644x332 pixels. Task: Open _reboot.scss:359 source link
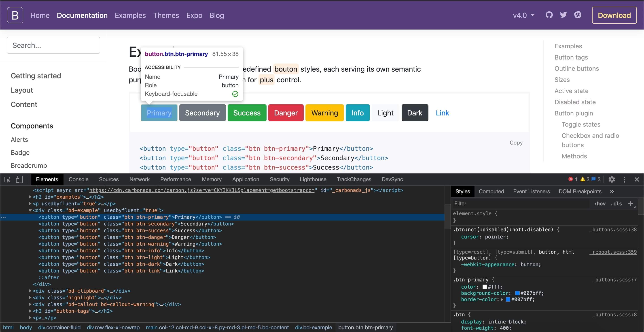click(613, 252)
